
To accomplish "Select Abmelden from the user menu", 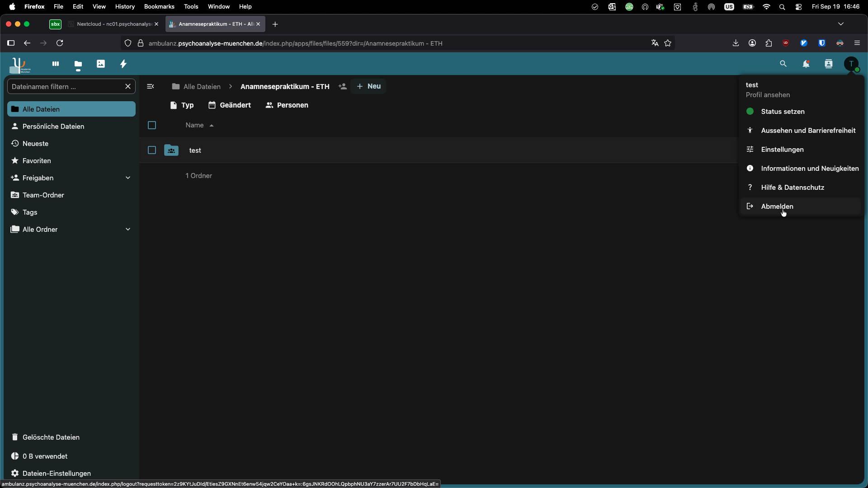I will coord(777,206).
